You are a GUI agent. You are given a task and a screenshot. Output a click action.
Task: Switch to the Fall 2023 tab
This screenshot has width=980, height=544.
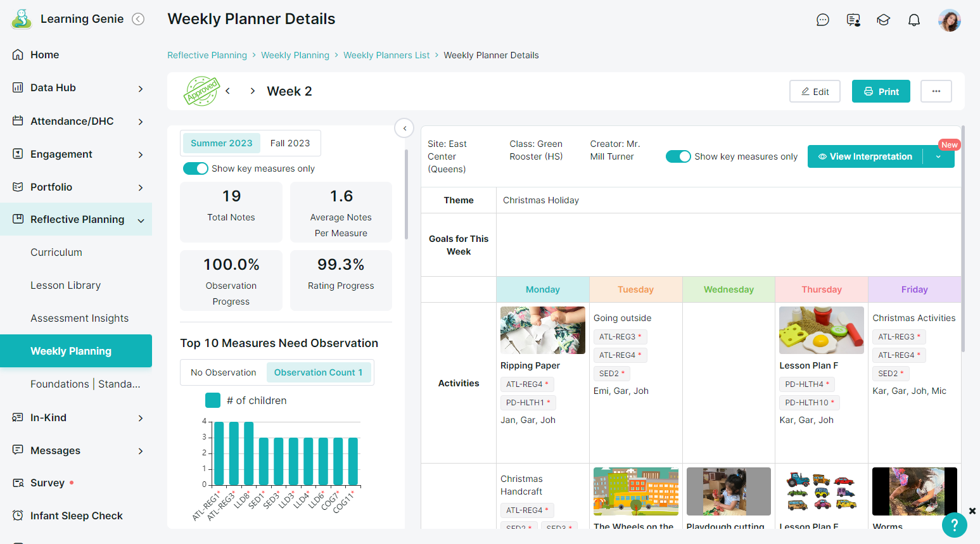[290, 143]
